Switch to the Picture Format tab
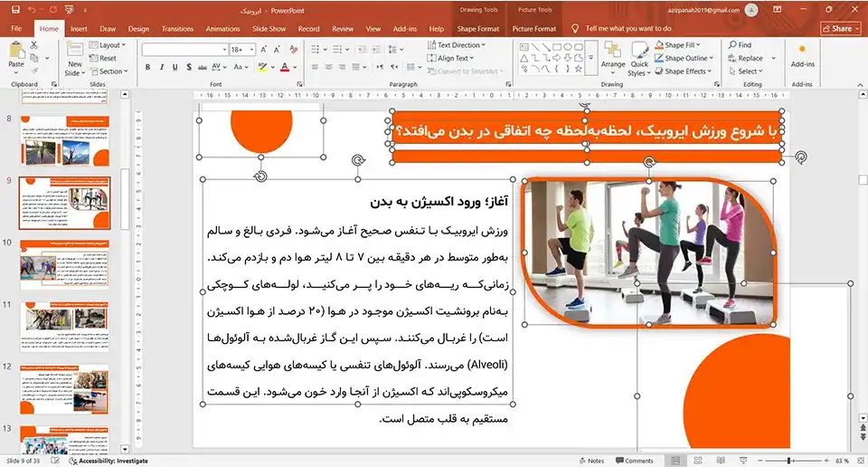 pos(533,29)
